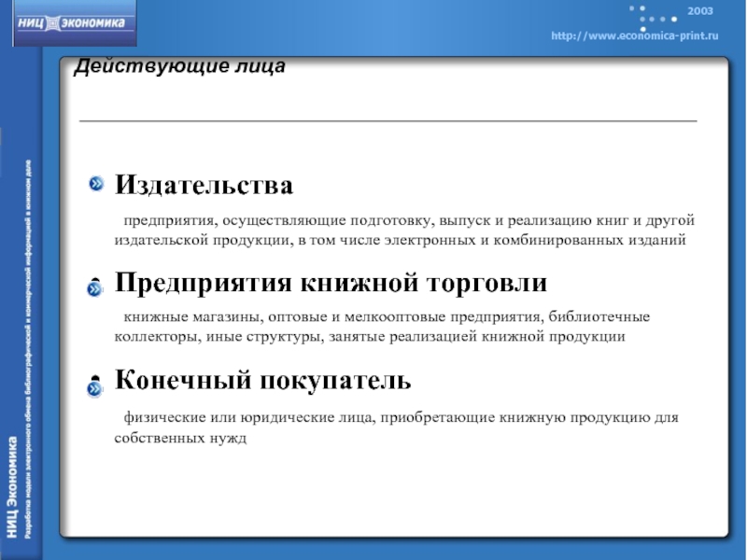Image resolution: width=747 pixels, height=560 pixels.
Task: Click the НИЦ Экономика logo at top
Action: (x=74, y=23)
